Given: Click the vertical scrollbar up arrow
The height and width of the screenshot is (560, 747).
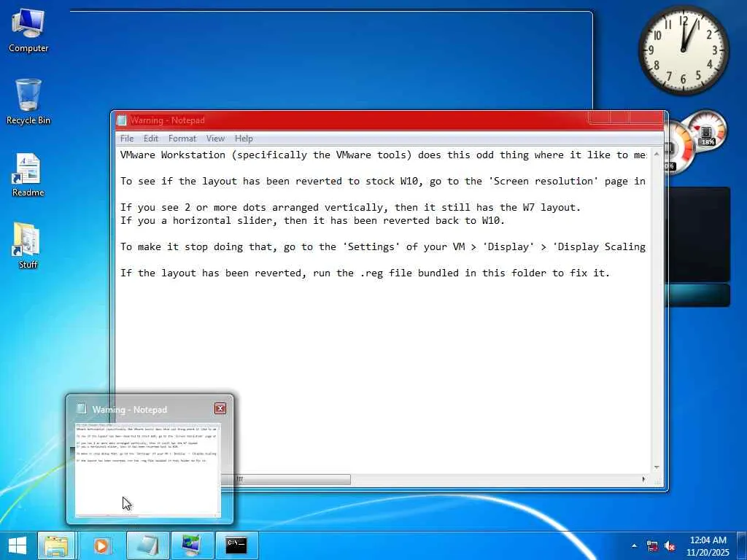Looking at the screenshot, I should 657,155.
